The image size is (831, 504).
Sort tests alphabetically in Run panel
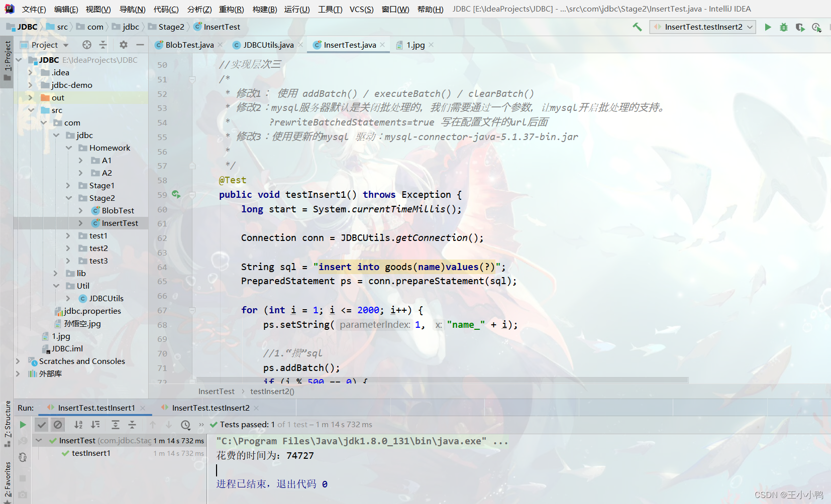tap(78, 425)
